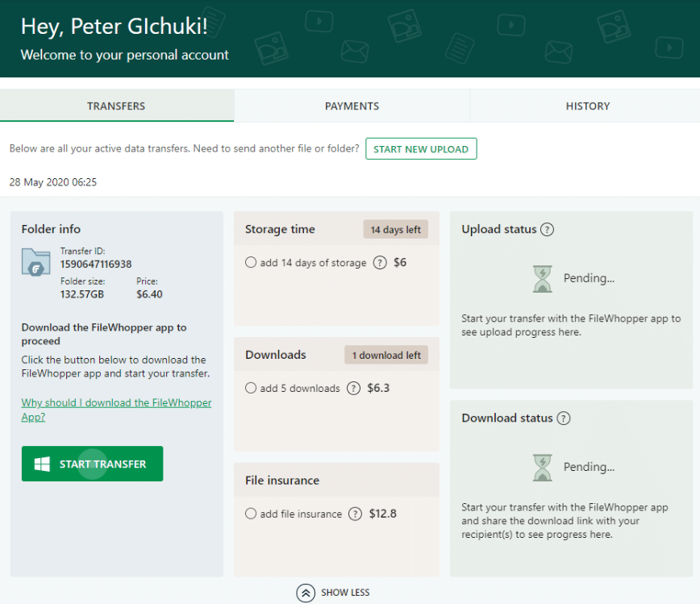Select add 14 days of storage
The image size is (700, 608).
[251, 262]
